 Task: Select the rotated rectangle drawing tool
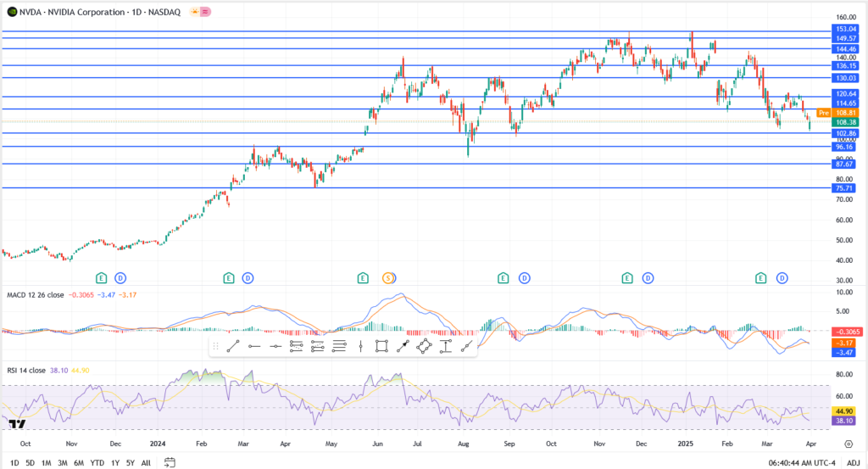coord(424,346)
